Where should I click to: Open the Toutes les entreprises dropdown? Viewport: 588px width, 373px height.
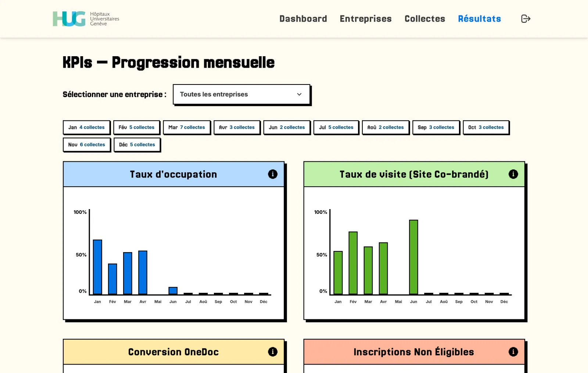click(241, 94)
